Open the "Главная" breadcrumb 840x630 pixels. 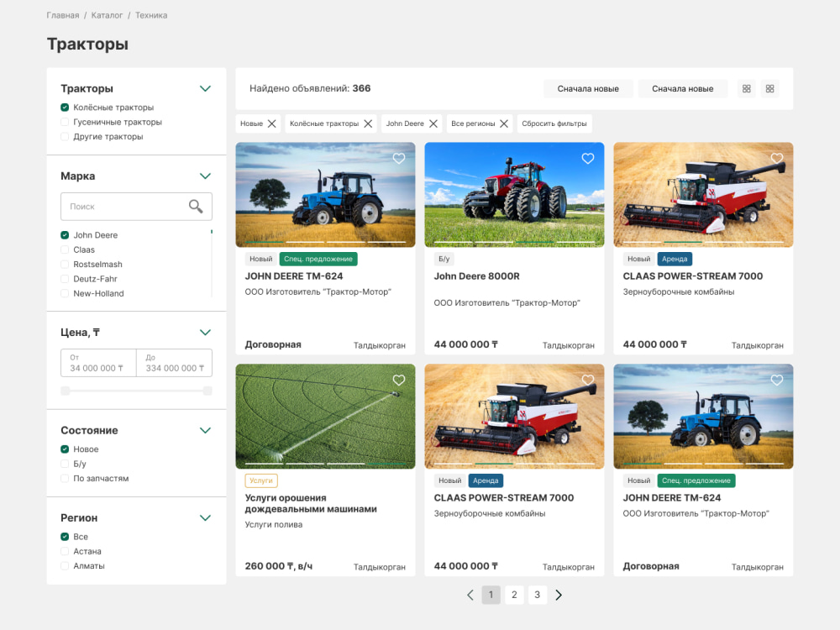click(63, 15)
